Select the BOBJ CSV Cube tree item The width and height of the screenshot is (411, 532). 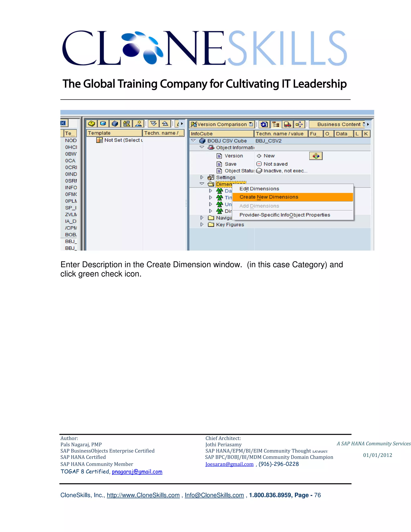(227, 141)
